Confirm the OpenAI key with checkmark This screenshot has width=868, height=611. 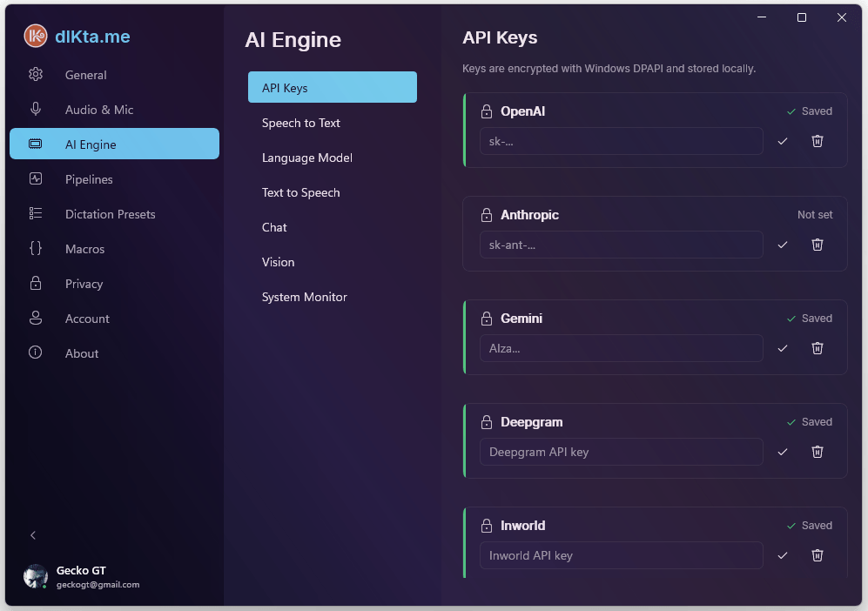click(782, 141)
